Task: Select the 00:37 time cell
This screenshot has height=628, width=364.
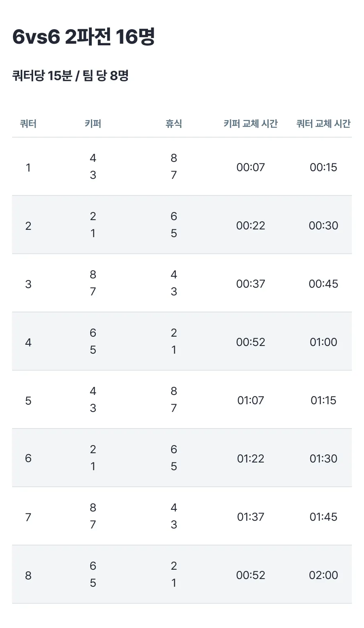Action: tap(251, 284)
